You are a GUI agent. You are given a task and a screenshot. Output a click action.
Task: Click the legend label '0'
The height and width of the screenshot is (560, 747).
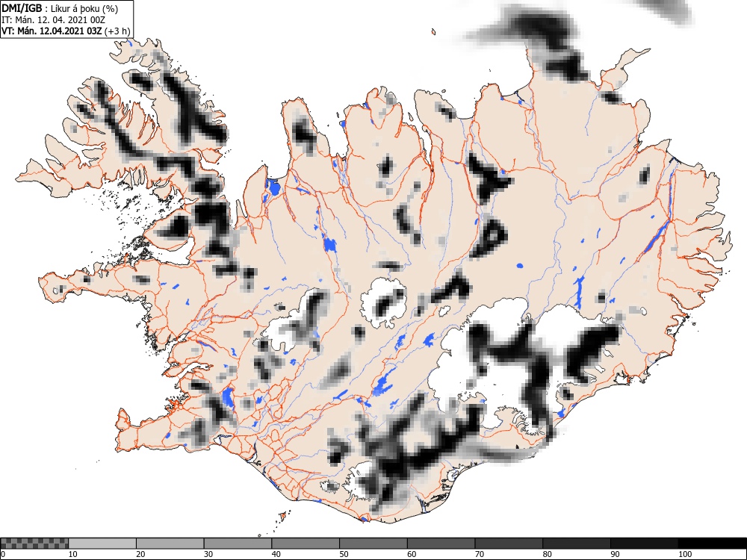tap(3, 554)
